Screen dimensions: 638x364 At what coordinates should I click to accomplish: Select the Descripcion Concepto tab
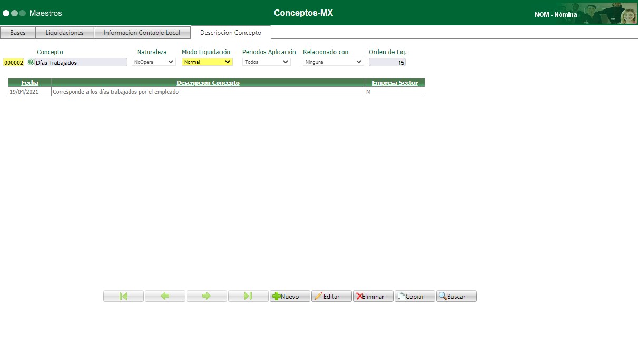(x=231, y=32)
